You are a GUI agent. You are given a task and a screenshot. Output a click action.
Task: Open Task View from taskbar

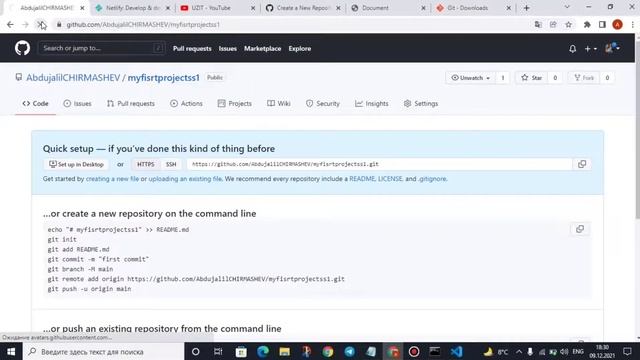(218, 351)
